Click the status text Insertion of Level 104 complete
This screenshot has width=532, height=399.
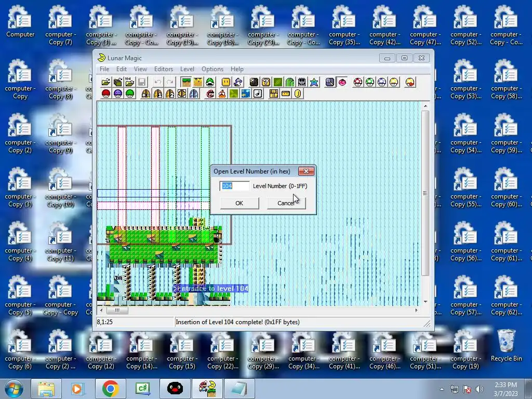[x=237, y=322]
